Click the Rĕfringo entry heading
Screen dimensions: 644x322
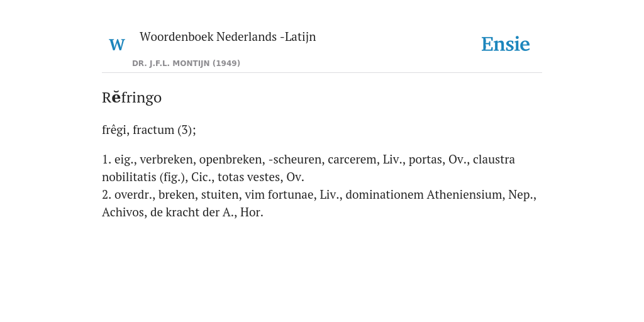click(x=132, y=97)
